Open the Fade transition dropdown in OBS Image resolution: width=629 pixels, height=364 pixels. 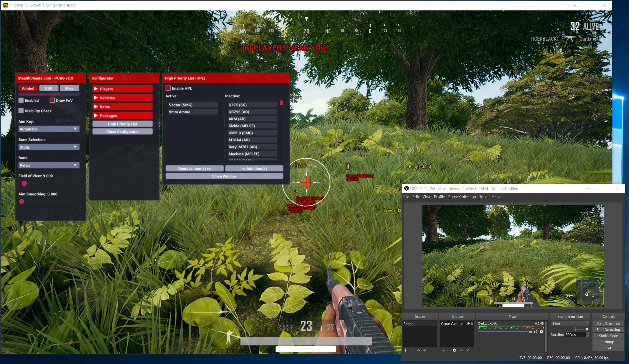(x=570, y=323)
